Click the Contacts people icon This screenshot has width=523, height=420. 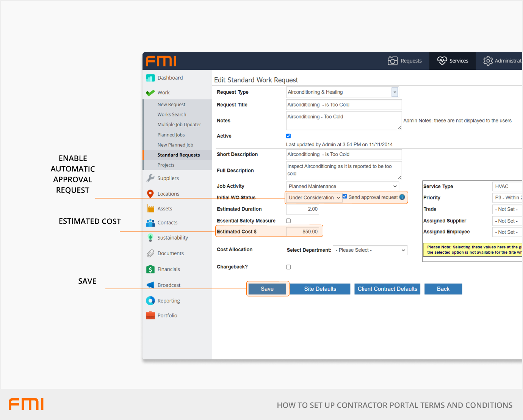(150, 223)
